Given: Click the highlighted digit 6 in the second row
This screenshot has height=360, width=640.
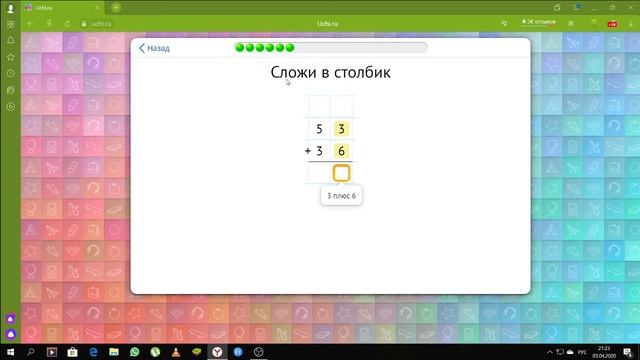Looking at the screenshot, I should [341, 151].
